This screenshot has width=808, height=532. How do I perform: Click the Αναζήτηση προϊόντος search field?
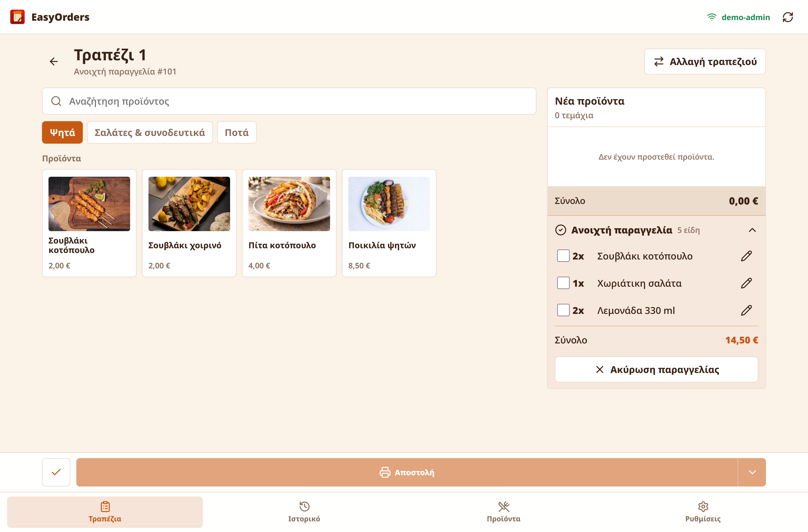coord(289,101)
